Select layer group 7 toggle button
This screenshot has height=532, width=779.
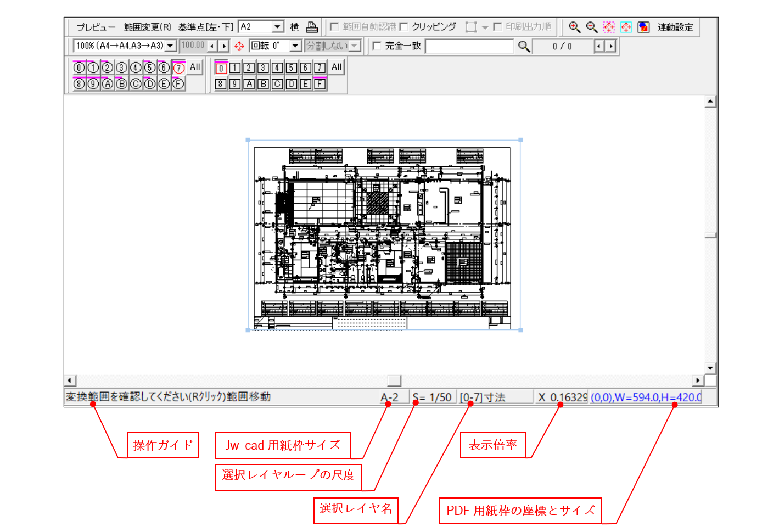[x=178, y=67]
